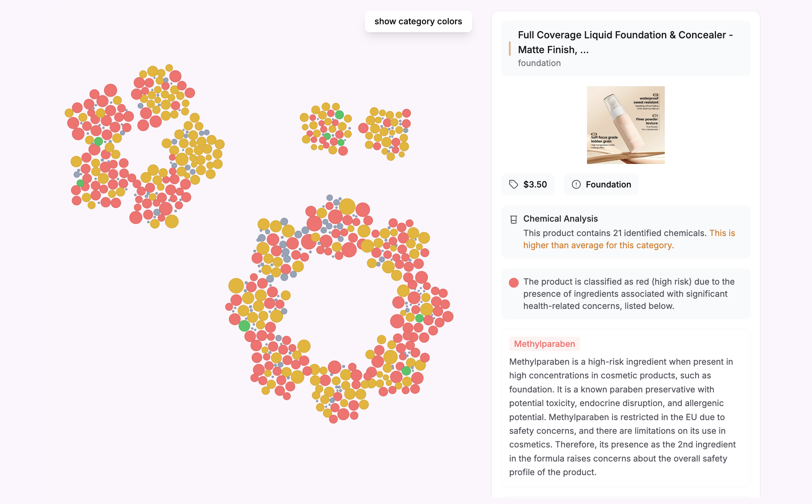Open the foundation product image thumbnail

626,125
